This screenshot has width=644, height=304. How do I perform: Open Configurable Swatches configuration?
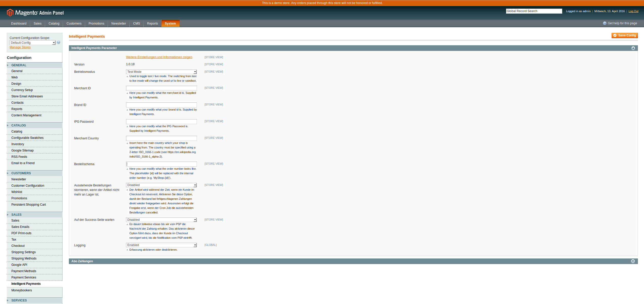coord(34,138)
